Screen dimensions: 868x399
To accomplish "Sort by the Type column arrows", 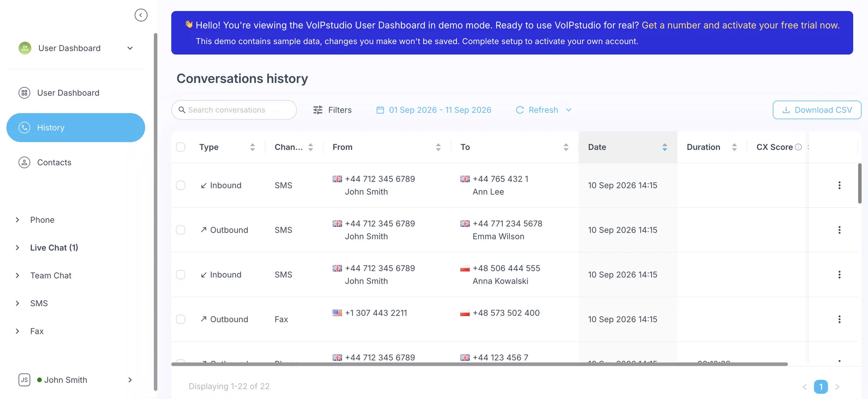I will point(253,147).
